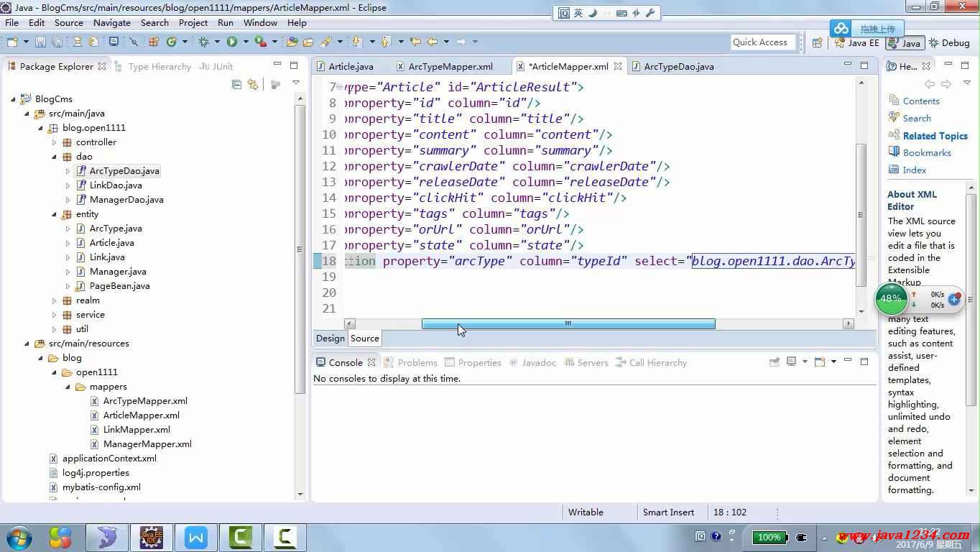Toggle the 英 input language button
This screenshot has height=552, width=980.
pyautogui.click(x=578, y=13)
